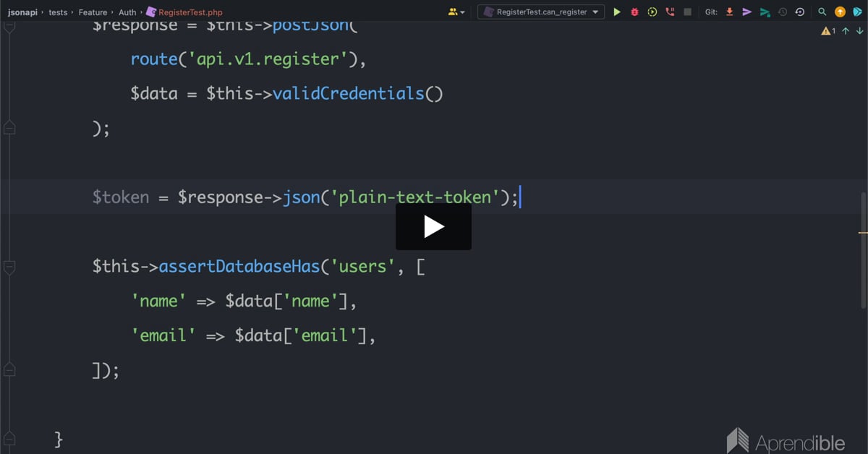Open the Code With Me users dropdown

456,12
